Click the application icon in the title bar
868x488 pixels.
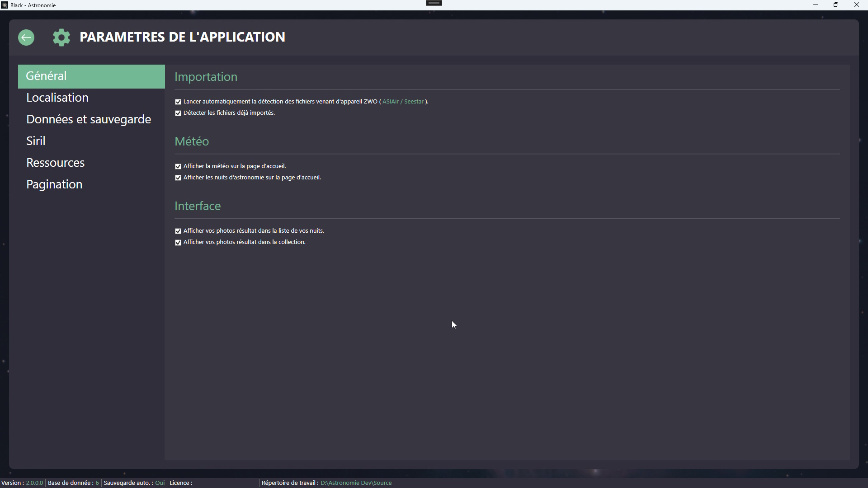pyautogui.click(x=5, y=5)
